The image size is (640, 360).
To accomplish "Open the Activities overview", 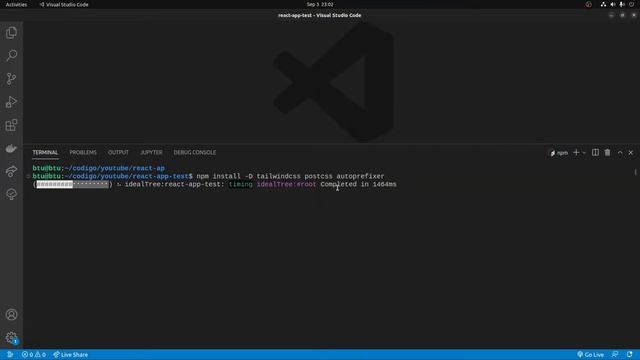I will click(16, 4).
